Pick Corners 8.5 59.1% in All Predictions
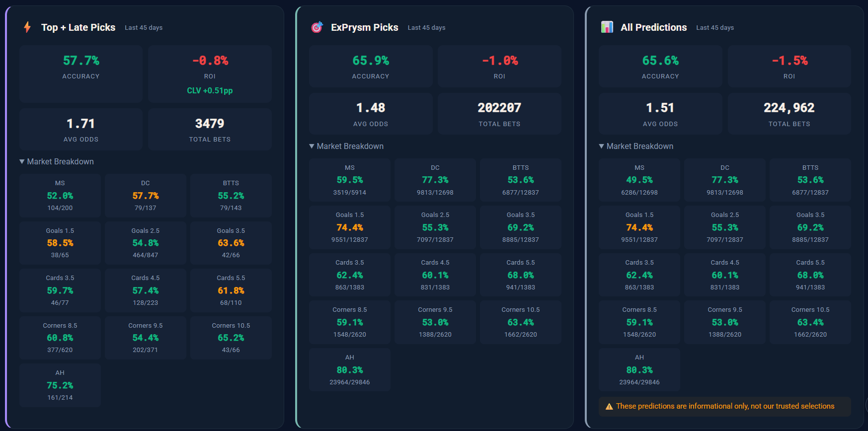Screen dimensions: 868x431 tap(639, 322)
